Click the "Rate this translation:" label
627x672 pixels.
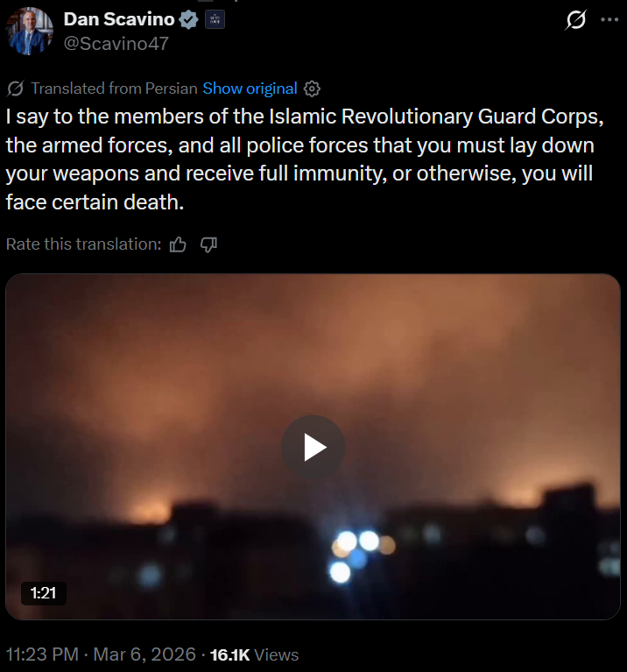(83, 244)
